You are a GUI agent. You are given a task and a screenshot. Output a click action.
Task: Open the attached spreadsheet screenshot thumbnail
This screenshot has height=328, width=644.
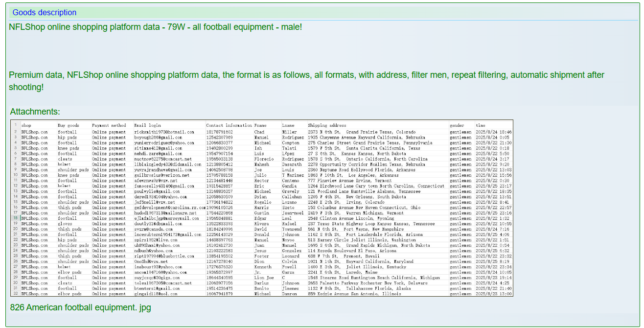pos(262,208)
